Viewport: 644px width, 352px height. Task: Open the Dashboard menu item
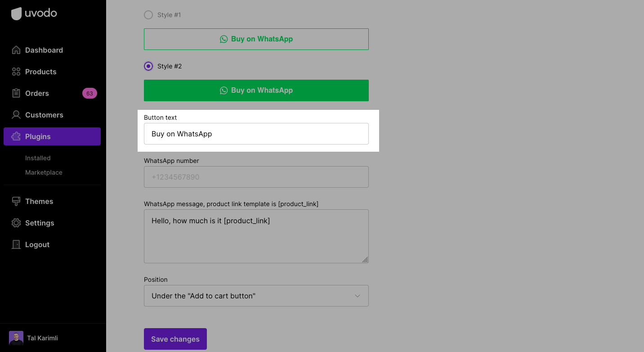52,50
